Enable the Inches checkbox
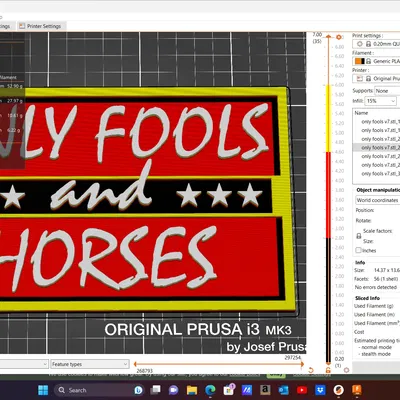 pos(358,250)
